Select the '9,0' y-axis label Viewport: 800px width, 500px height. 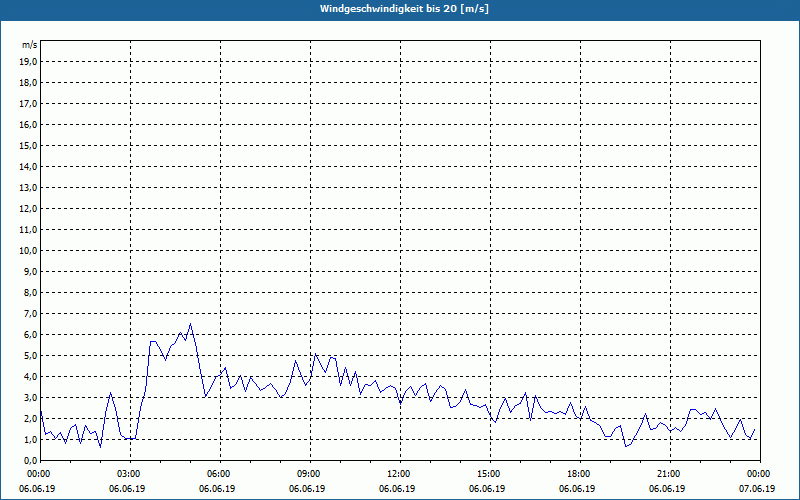pos(30,271)
